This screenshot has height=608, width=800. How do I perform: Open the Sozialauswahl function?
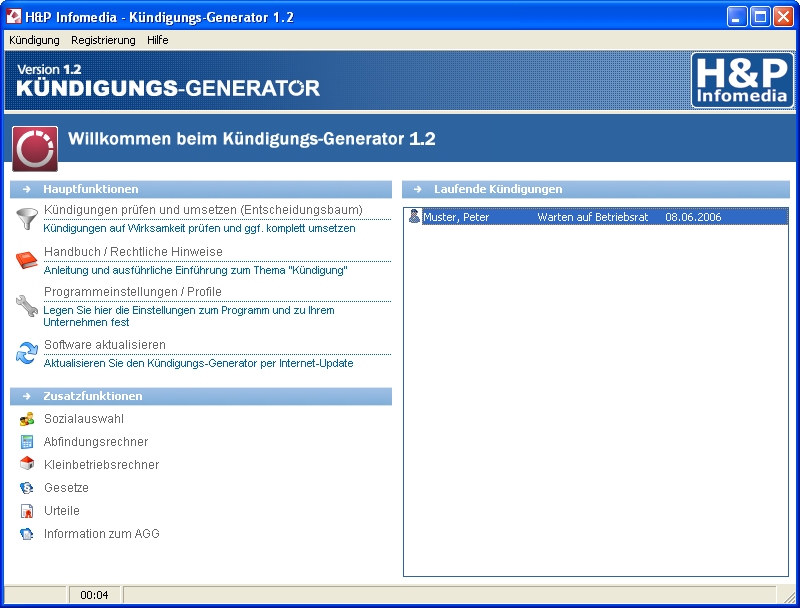point(84,419)
